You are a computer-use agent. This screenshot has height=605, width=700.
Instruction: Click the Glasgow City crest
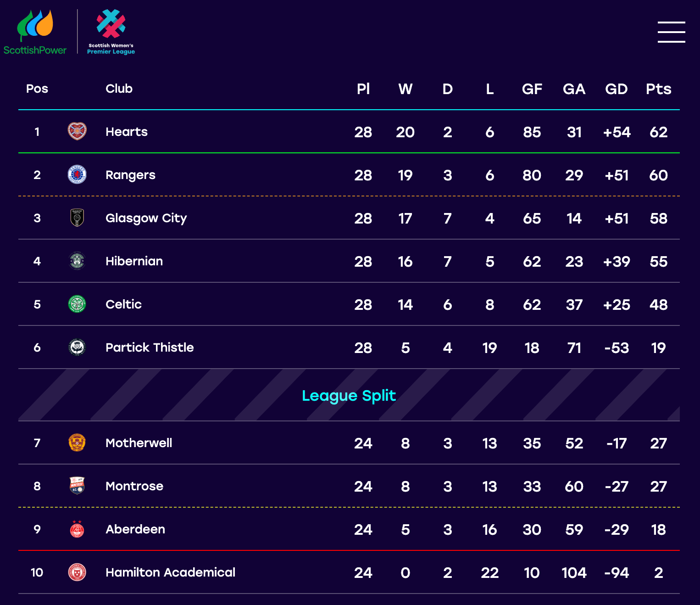pyautogui.click(x=77, y=218)
